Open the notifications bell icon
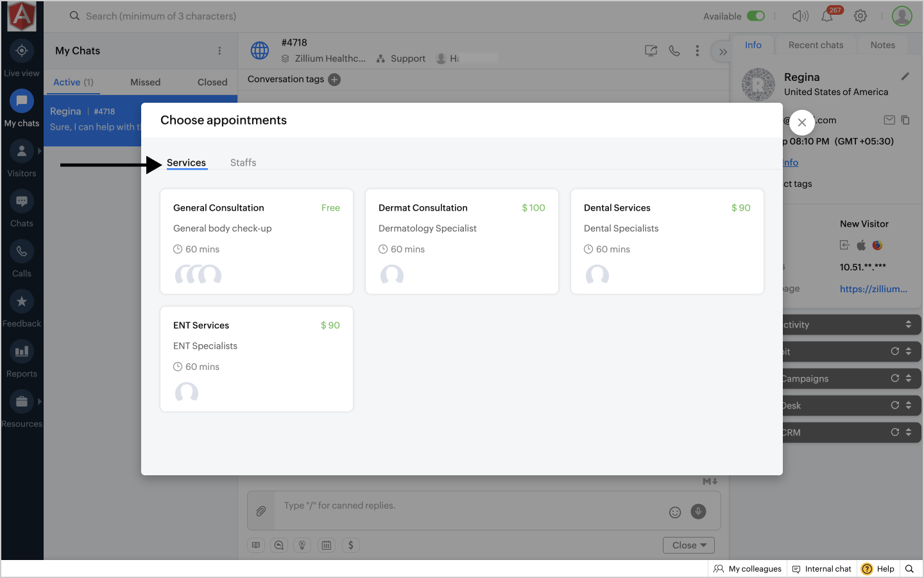The width and height of the screenshot is (924, 578). 827,17
